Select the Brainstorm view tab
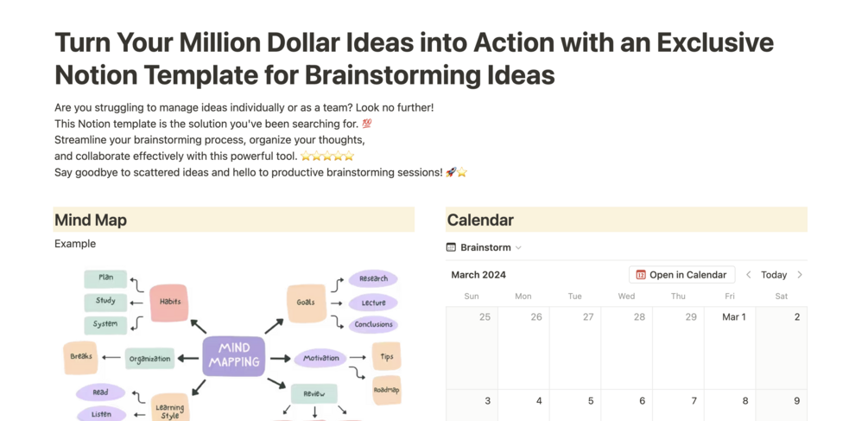 tap(485, 247)
